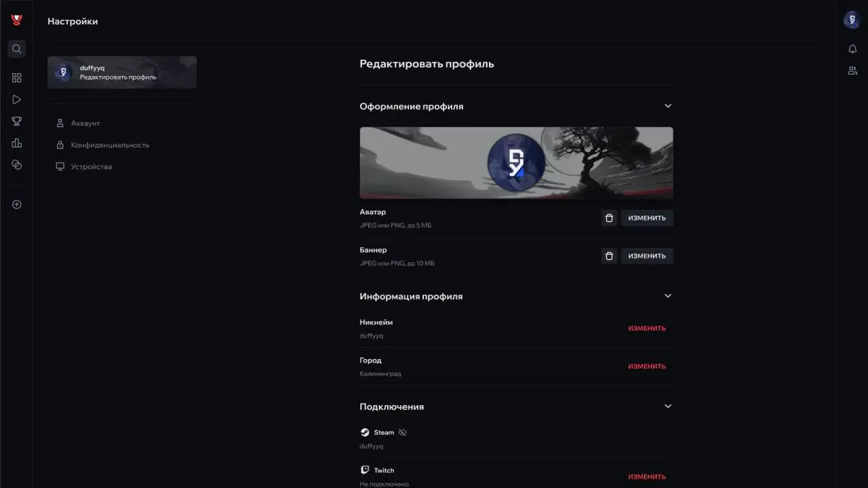Delete avatar using the trash icon
This screenshot has height=488, width=868.
click(609, 218)
